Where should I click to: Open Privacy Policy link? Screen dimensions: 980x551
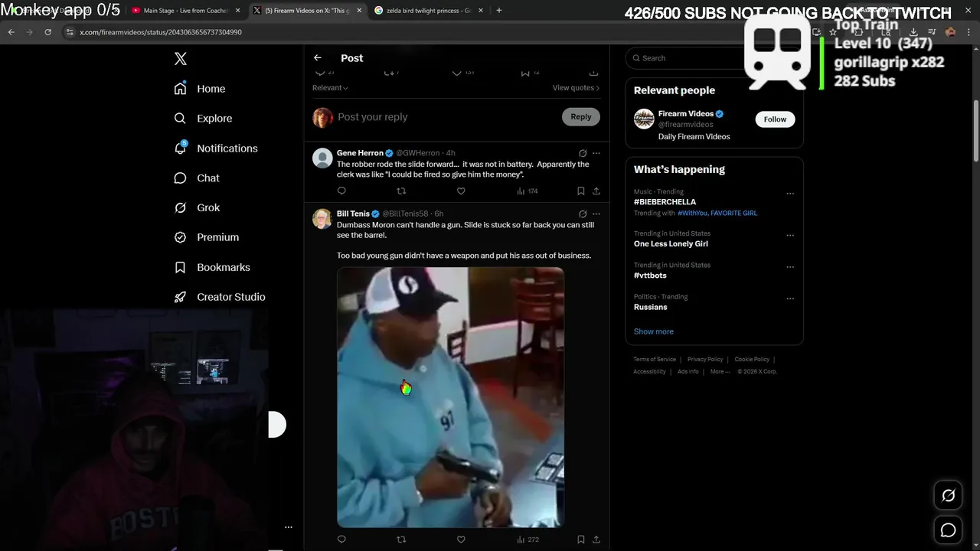pyautogui.click(x=705, y=360)
